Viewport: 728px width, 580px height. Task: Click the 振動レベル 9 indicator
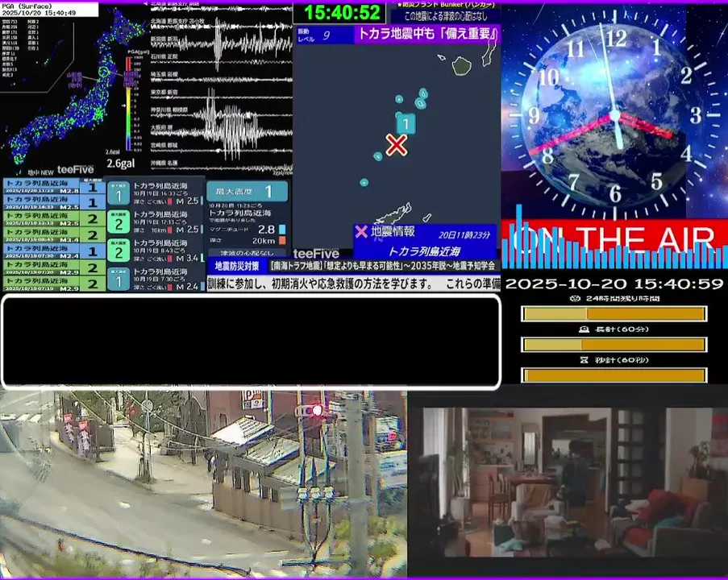tap(325, 35)
